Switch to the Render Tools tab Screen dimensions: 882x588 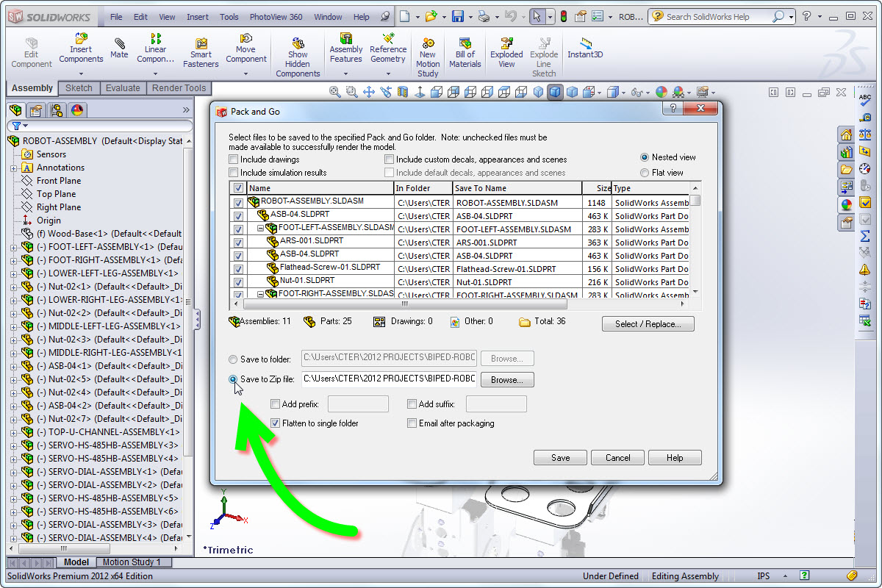pos(179,88)
